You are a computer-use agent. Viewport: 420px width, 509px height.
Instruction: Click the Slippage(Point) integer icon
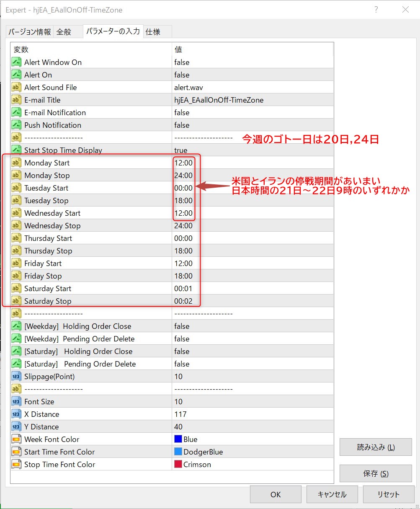pyautogui.click(x=16, y=377)
